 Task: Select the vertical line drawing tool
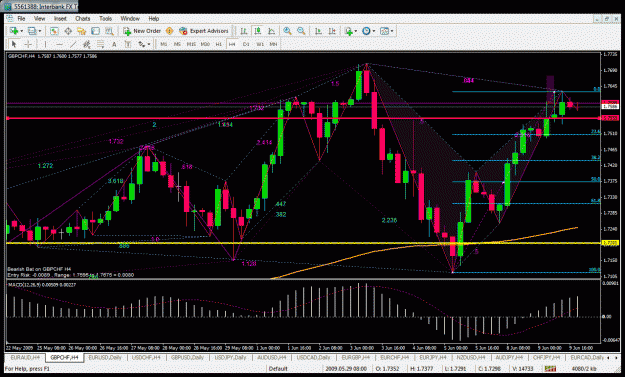[x=45, y=44]
